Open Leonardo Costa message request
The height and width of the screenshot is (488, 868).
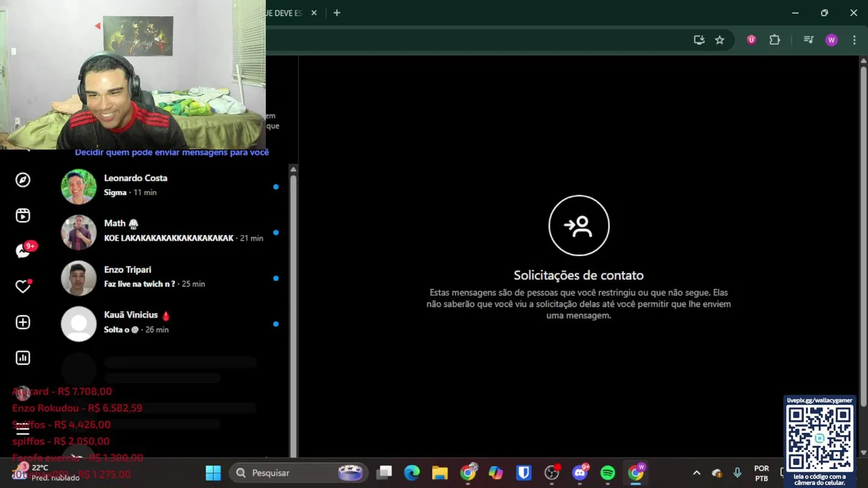click(x=174, y=186)
